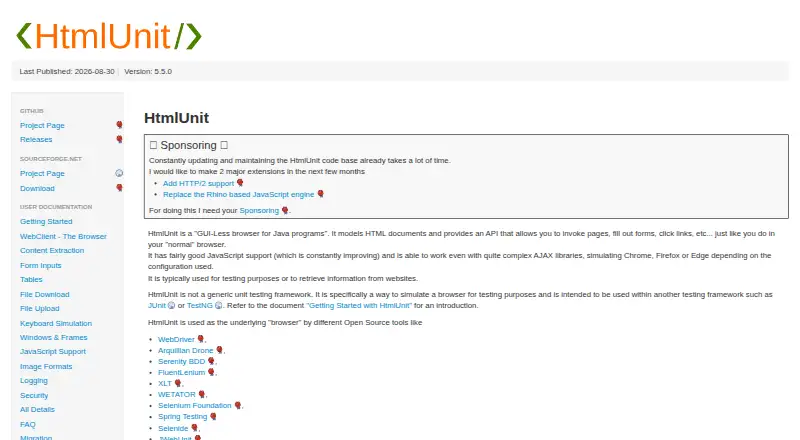Follow Replace the Rhino based JavaScript engine link
The width and height of the screenshot is (800, 440).
[239, 194]
